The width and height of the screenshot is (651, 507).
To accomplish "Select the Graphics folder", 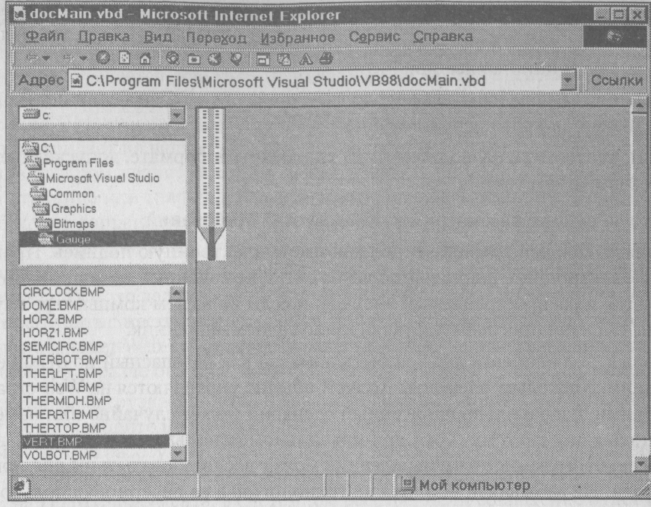I will pos(64,208).
